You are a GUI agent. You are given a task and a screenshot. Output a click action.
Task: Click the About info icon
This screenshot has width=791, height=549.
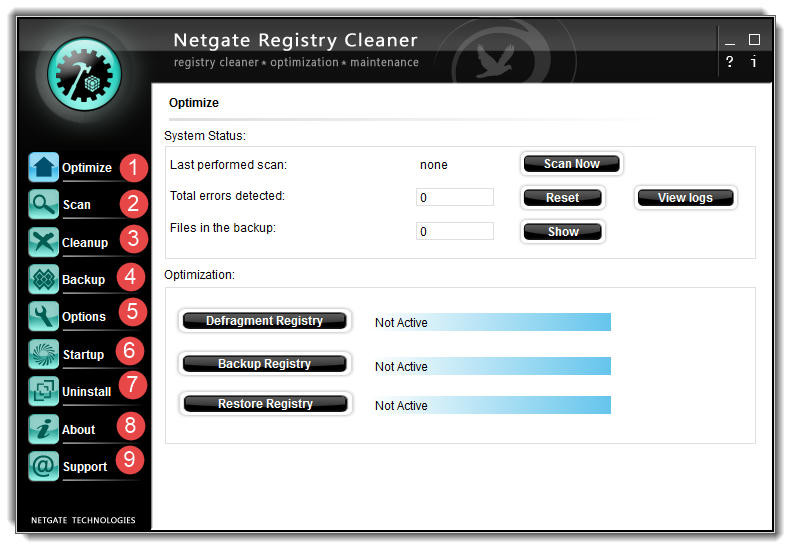tap(43, 429)
